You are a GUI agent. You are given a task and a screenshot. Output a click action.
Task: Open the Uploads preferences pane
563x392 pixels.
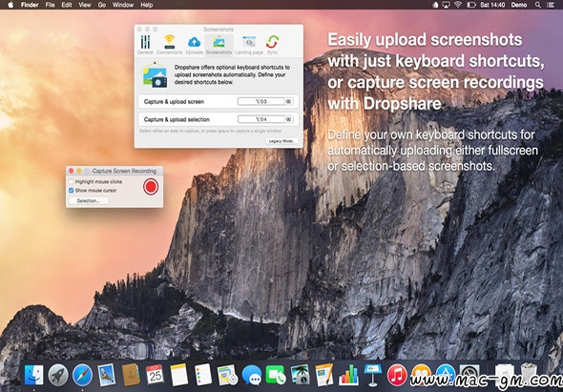195,45
